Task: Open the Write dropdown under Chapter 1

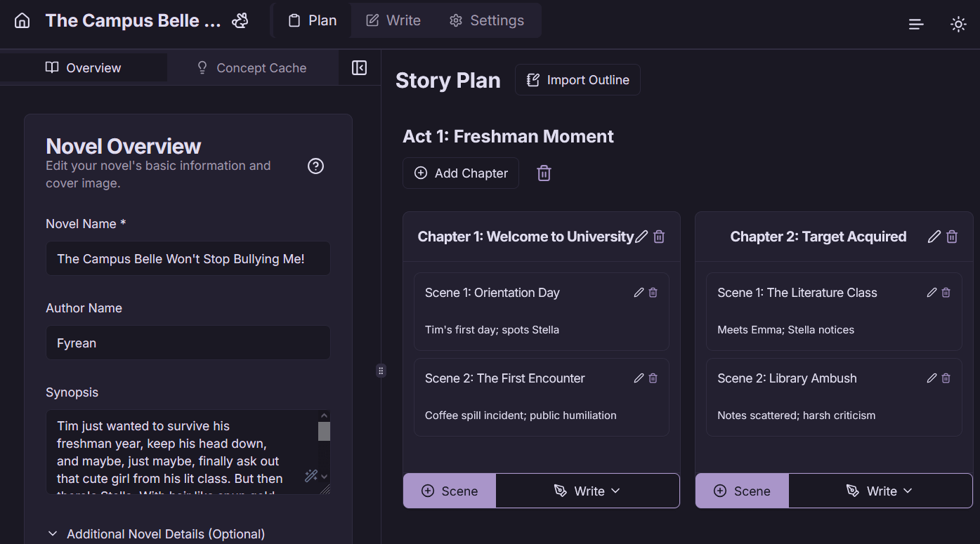Action: tap(587, 491)
